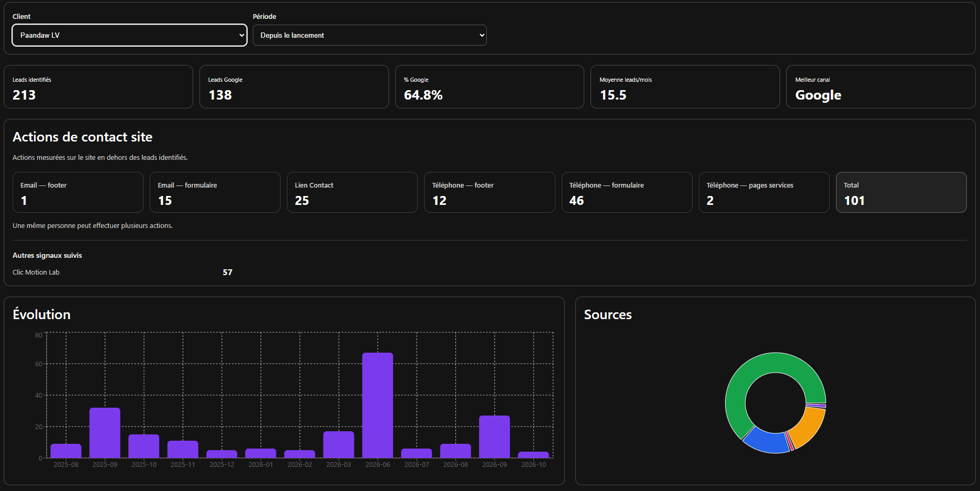
Task: Click the 2025-09 x-axis label
Action: (x=105, y=465)
